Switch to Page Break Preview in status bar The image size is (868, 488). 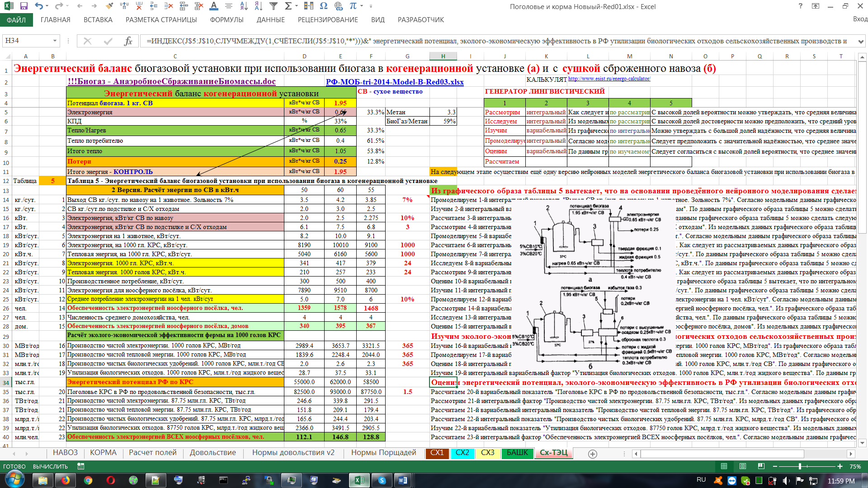click(761, 466)
